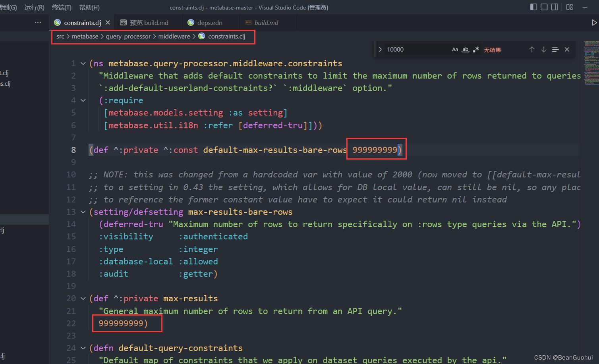
Task: Open the 终端(T) menu
Action: pyautogui.click(x=62, y=7)
